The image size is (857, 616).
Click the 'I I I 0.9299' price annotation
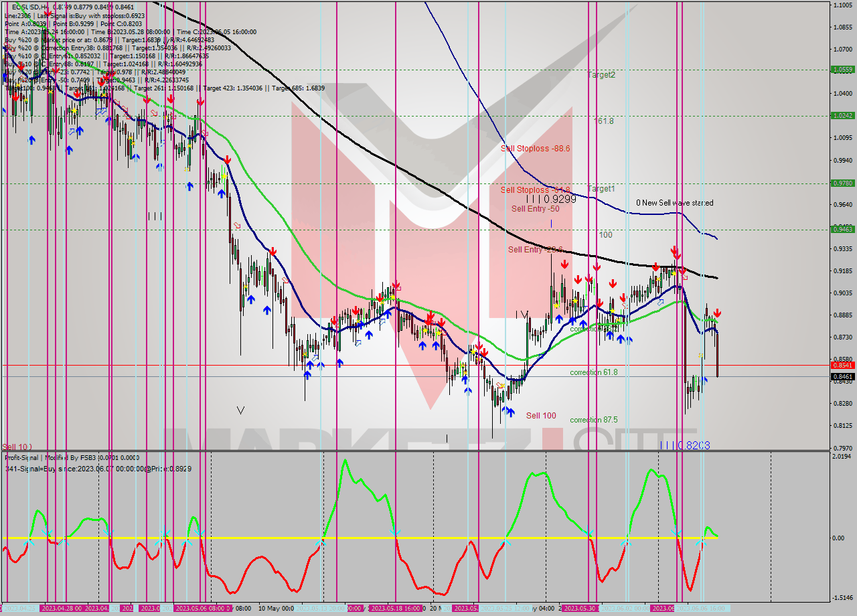pos(550,199)
